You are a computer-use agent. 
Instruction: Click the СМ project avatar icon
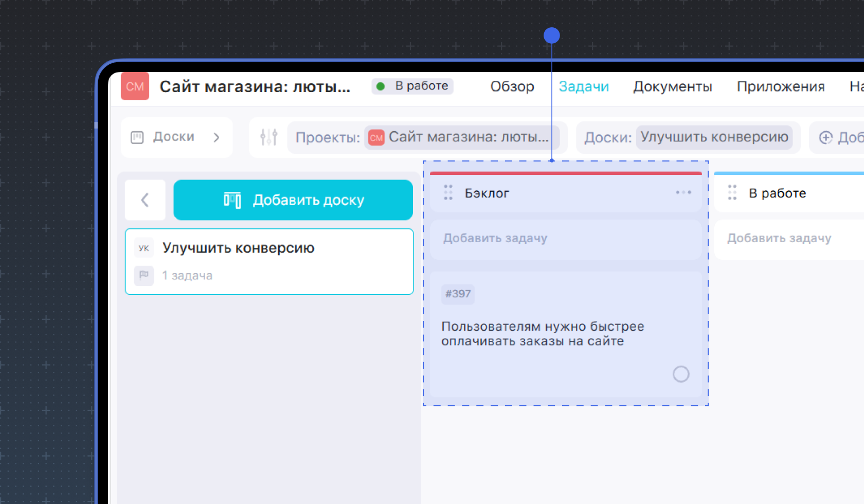(x=134, y=86)
